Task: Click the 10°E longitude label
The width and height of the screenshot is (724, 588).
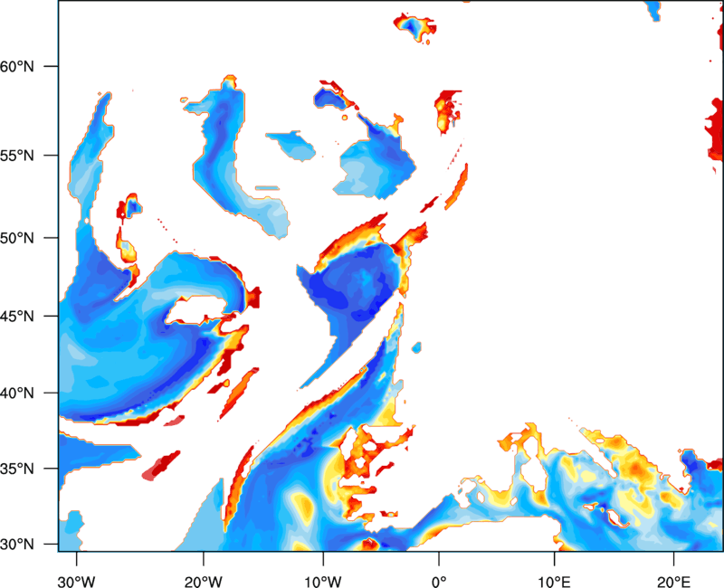Action: pyautogui.click(x=554, y=582)
